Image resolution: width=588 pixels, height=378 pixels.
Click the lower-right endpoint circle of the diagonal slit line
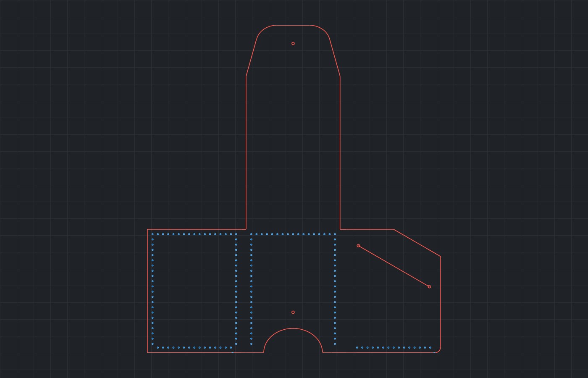click(429, 286)
